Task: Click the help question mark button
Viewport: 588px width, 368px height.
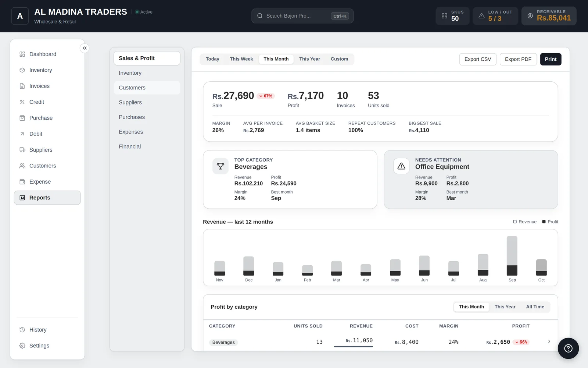Action: (568, 348)
